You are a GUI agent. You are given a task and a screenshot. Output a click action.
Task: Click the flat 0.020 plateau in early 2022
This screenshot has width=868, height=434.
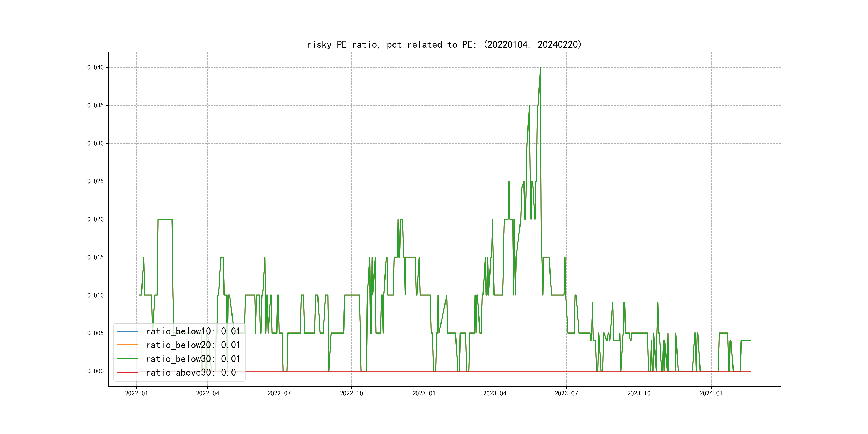[165, 219]
